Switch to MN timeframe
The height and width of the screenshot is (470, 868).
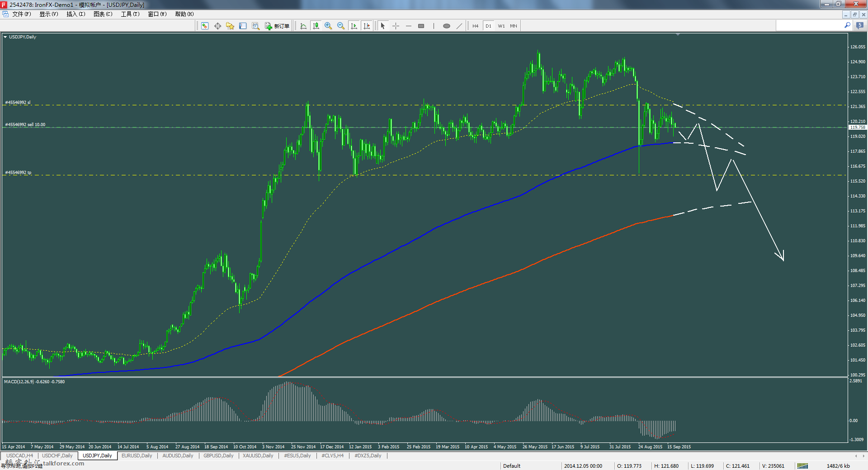[x=514, y=26]
